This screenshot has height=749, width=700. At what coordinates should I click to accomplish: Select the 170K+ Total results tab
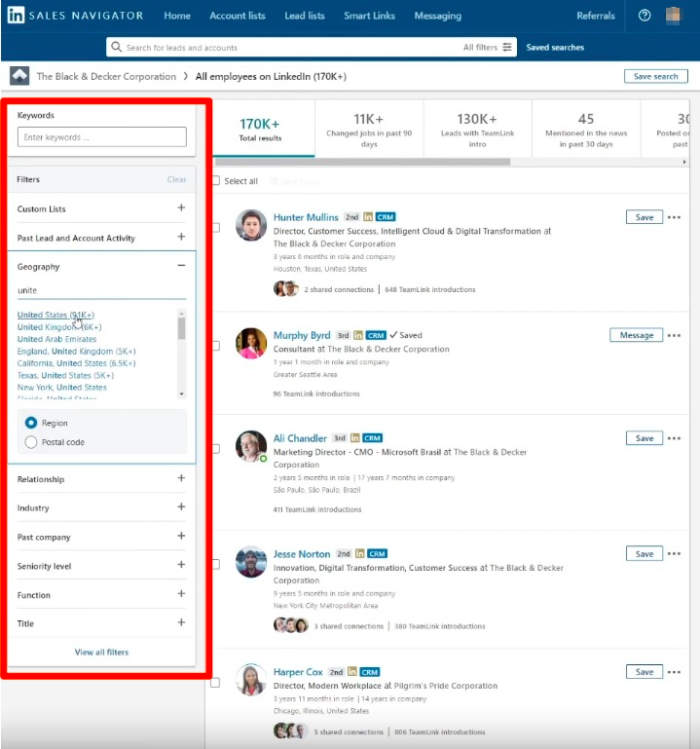[x=264, y=129]
